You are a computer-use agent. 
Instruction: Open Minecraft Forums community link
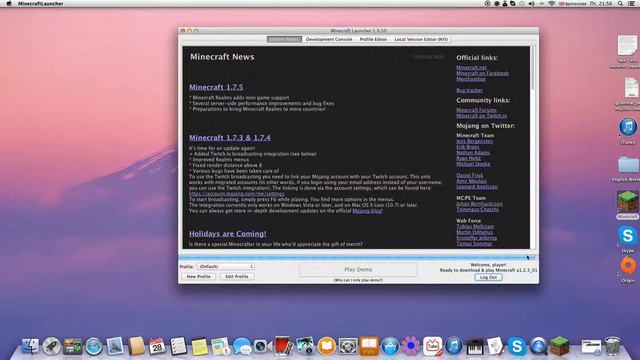coord(476,110)
